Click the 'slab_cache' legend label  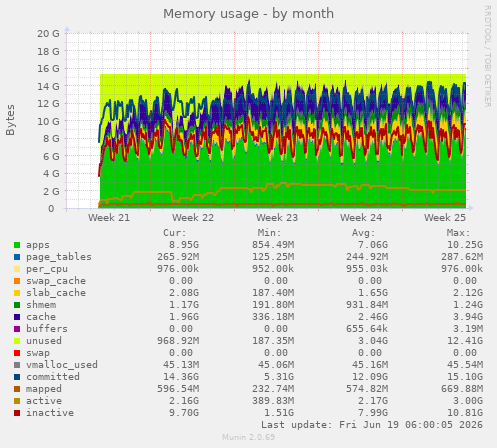pos(56,293)
